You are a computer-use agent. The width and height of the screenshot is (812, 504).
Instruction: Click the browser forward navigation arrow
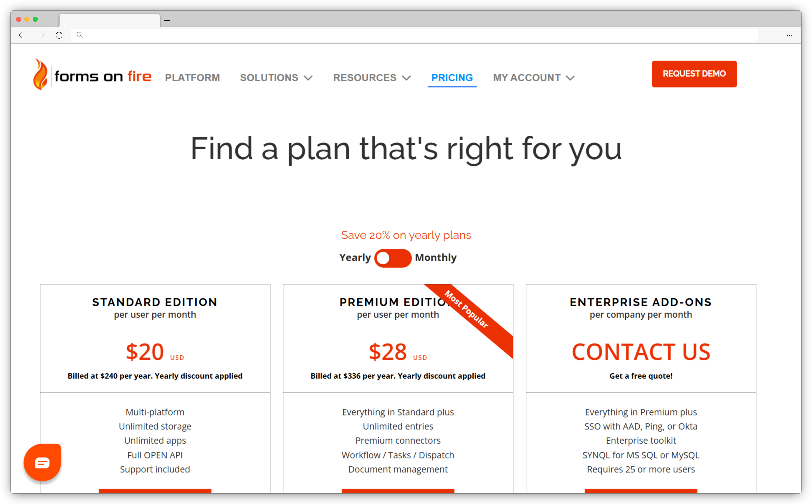[41, 35]
